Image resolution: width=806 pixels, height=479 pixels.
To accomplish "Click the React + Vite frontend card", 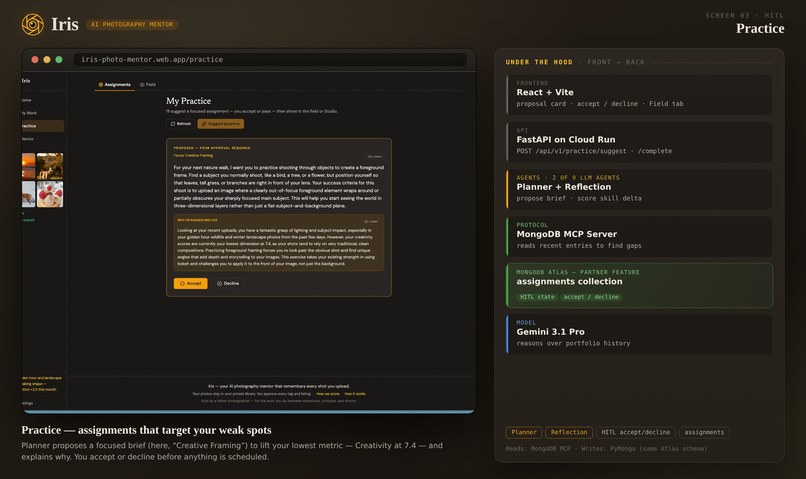I will 639,95.
